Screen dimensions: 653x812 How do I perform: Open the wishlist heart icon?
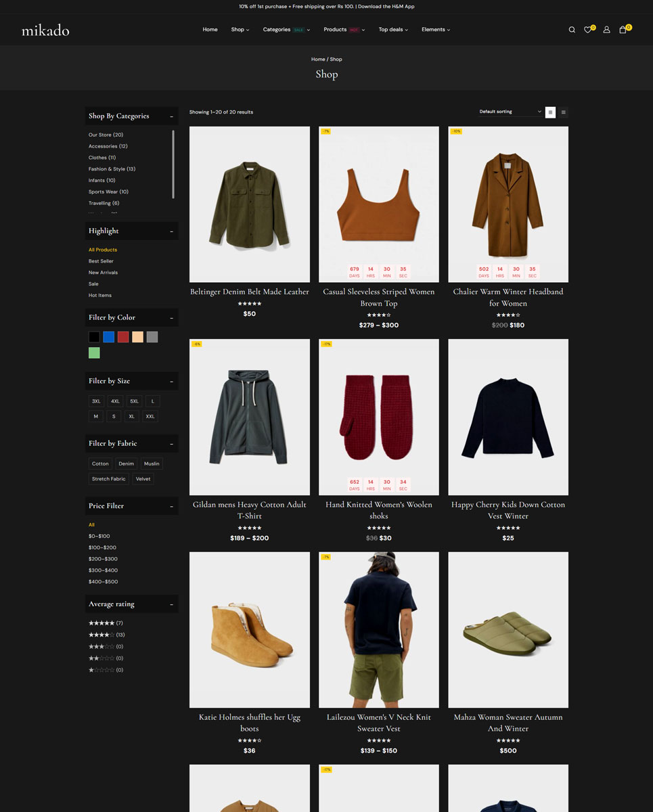(588, 30)
